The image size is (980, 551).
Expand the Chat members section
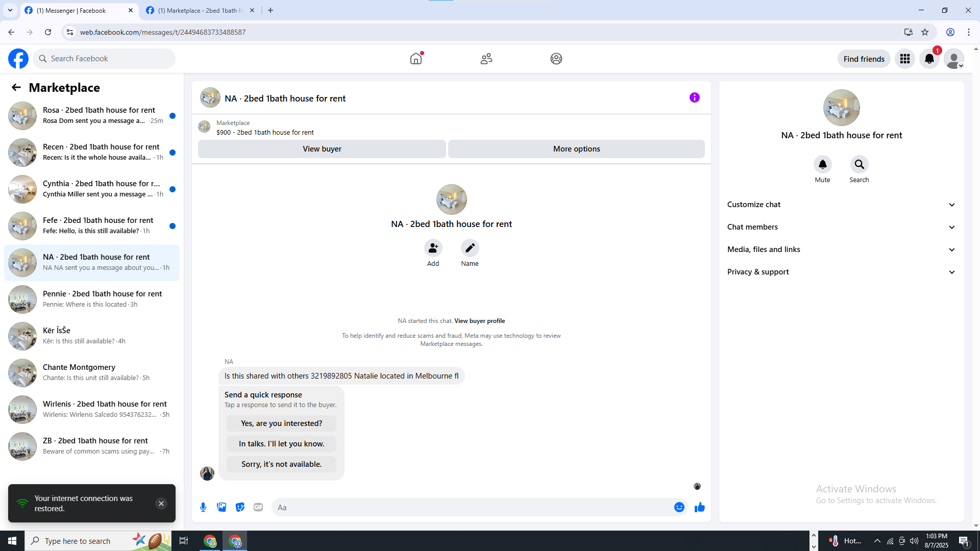pyautogui.click(x=841, y=227)
